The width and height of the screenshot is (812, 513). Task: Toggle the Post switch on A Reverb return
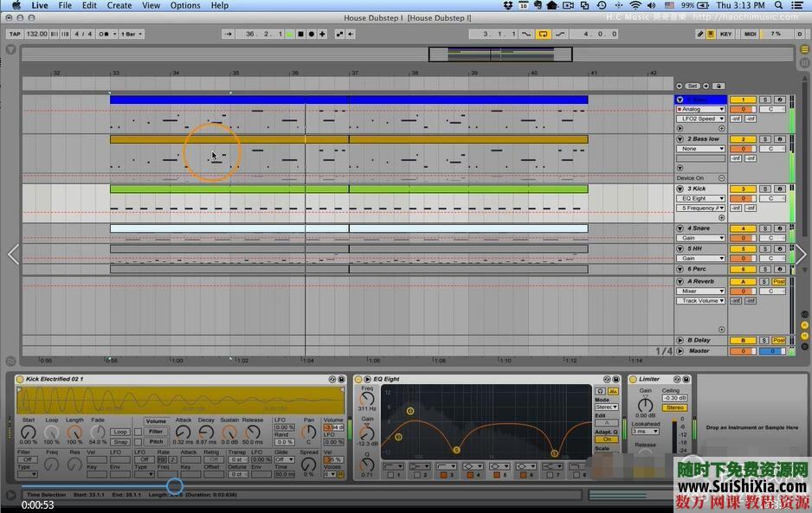coord(777,280)
